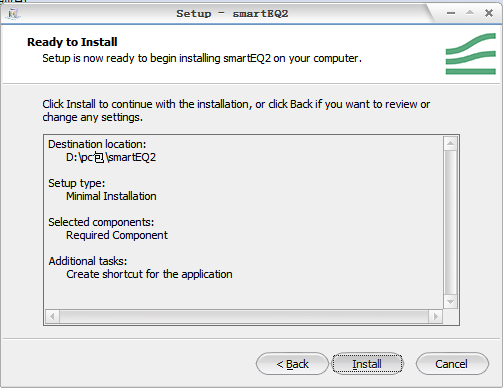Click the green smartEQ2 wave logo

click(471, 54)
